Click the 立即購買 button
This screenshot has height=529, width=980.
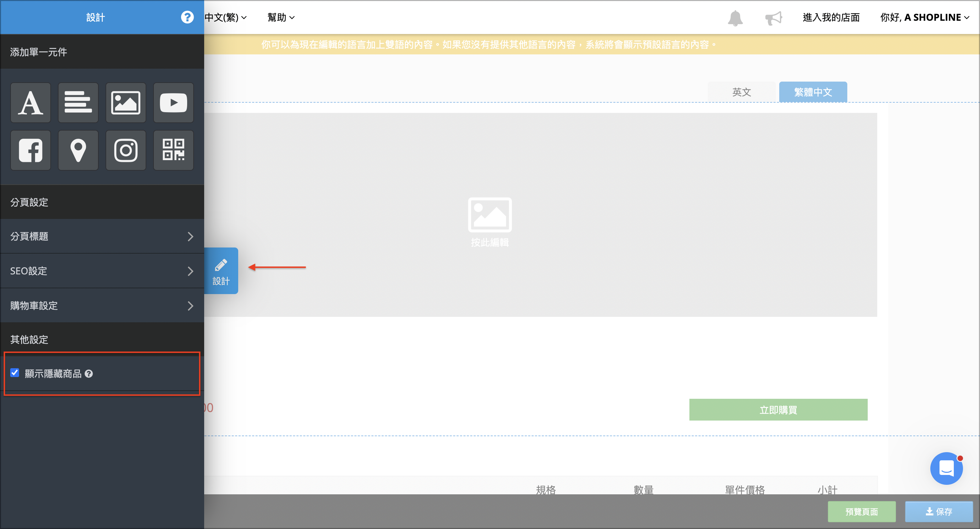(778, 410)
